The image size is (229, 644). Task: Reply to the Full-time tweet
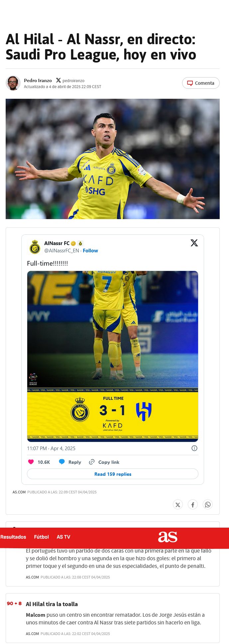(70, 462)
